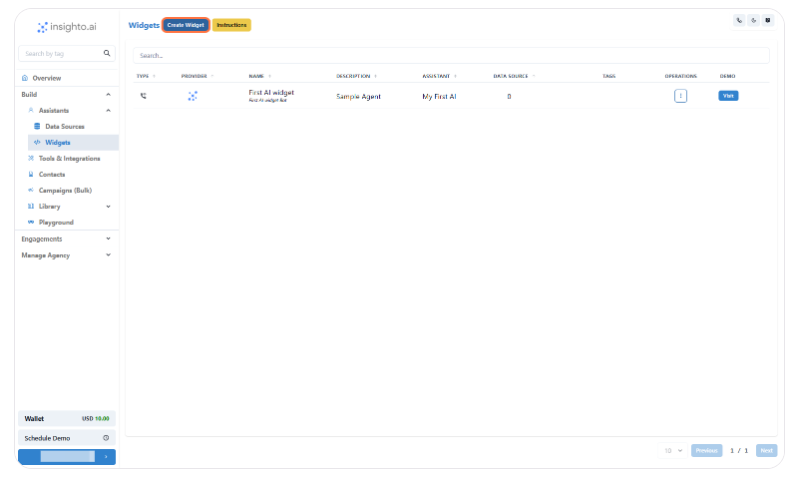Click the Playground icon
This screenshot has width=802, height=489.
click(x=31, y=222)
